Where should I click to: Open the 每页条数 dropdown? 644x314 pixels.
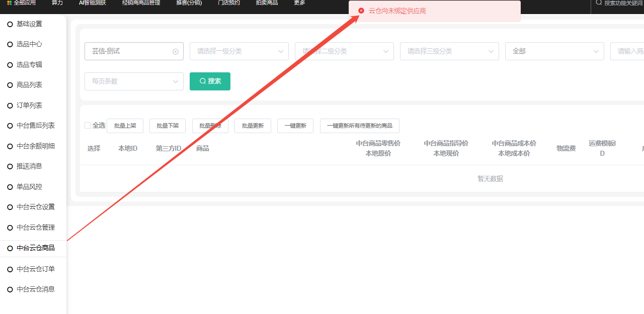(134, 81)
